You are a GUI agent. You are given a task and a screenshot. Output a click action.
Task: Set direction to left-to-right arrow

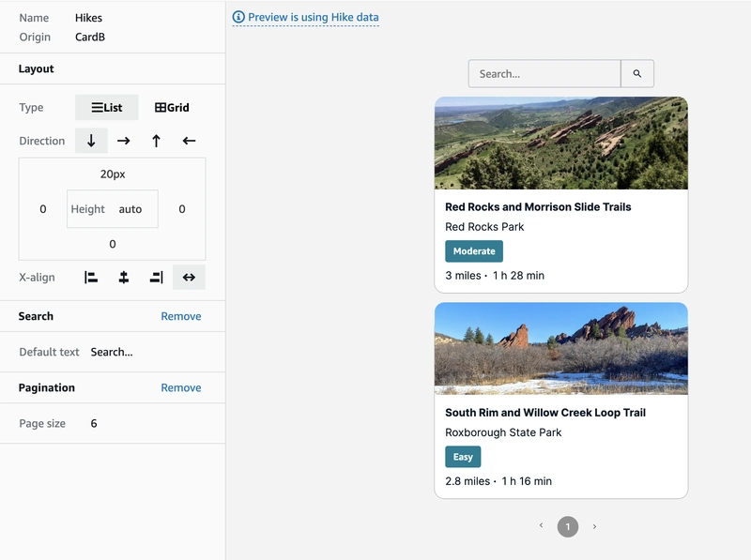tap(124, 141)
